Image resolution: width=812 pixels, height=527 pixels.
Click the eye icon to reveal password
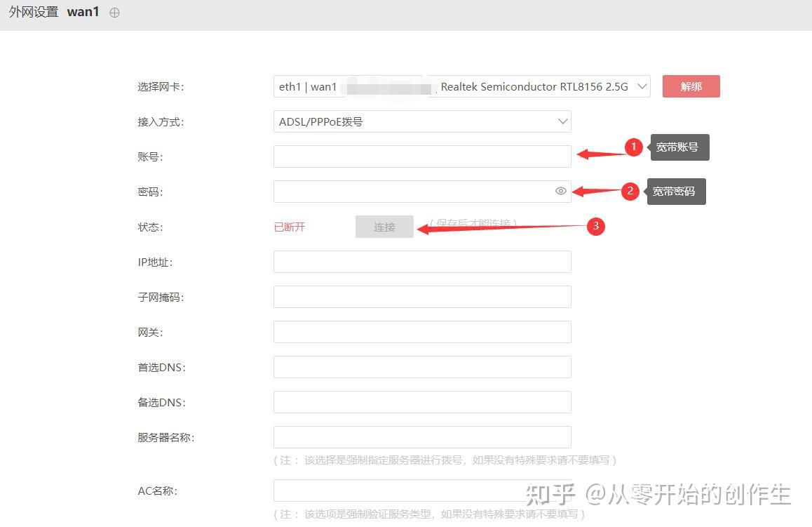[x=560, y=191]
